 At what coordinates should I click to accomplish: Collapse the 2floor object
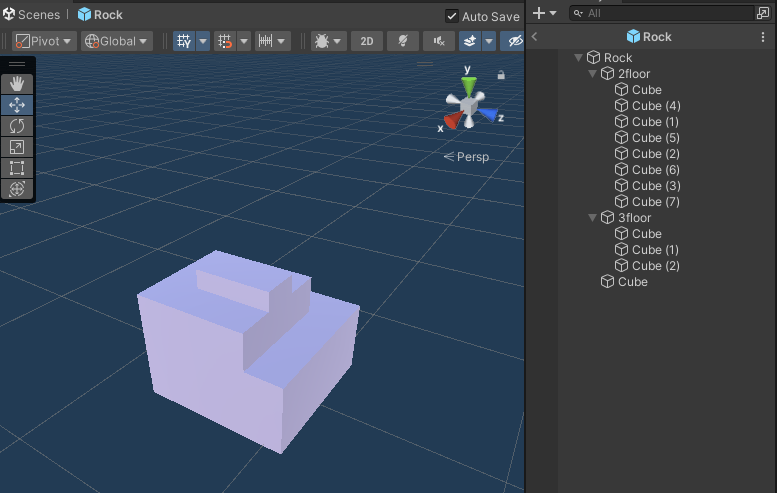pos(592,74)
